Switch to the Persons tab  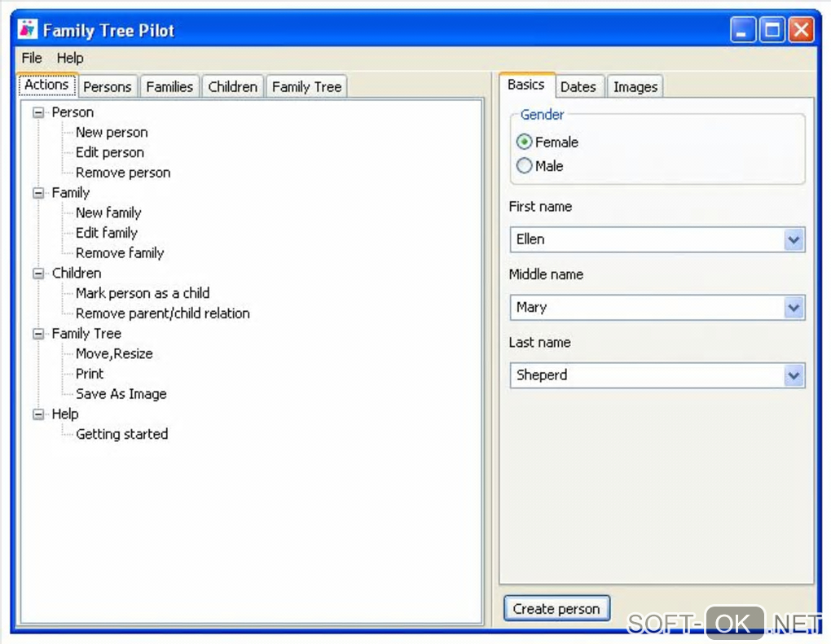pos(107,86)
